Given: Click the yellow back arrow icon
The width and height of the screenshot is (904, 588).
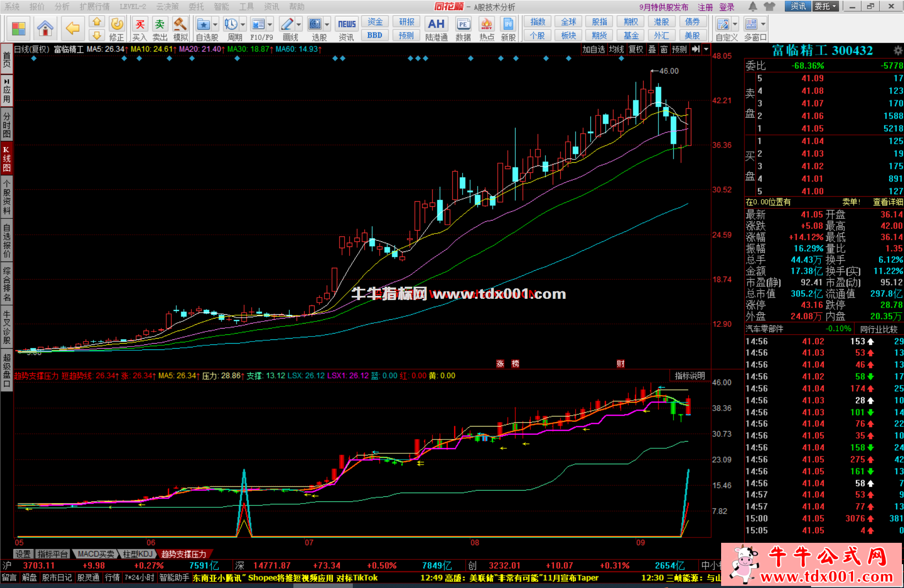Looking at the screenshot, I should click(x=72, y=29).
